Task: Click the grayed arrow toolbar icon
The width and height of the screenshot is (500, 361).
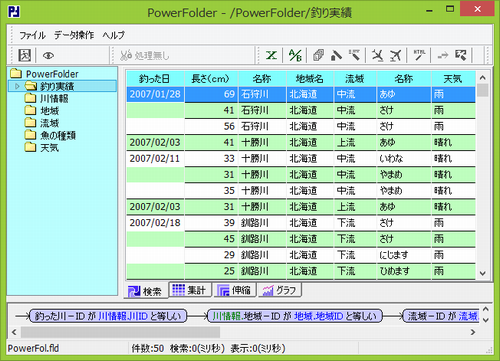Action: [x=443, y=55]
